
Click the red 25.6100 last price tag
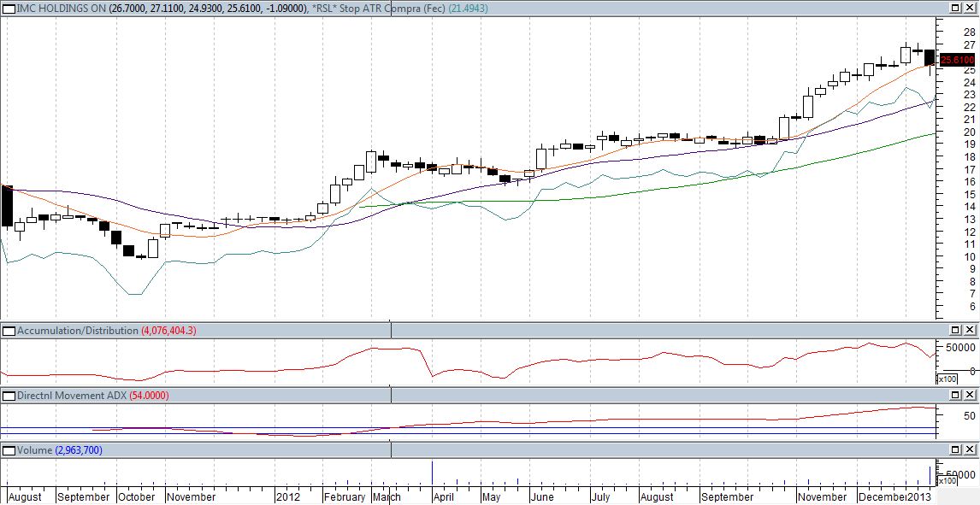click(x=957, y=60)
